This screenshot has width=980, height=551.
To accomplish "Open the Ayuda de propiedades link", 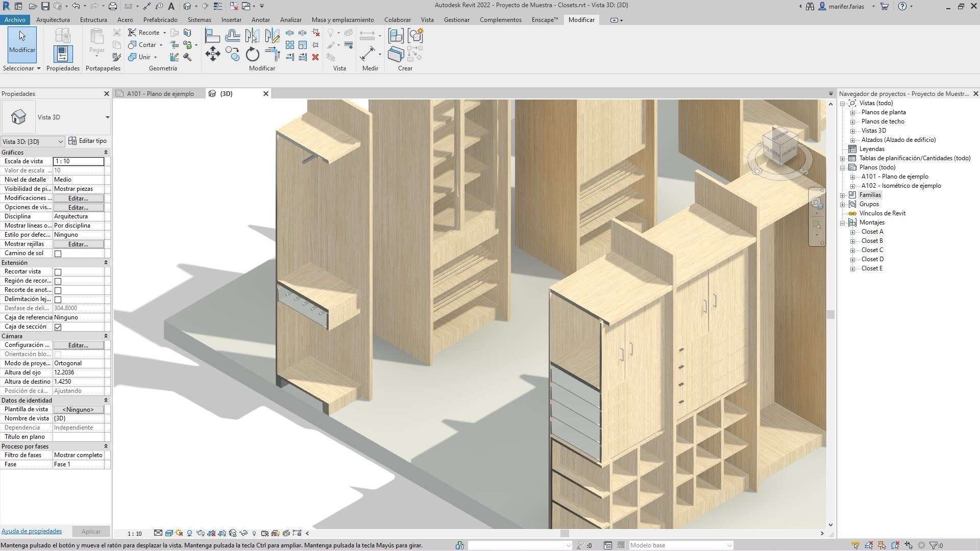I will [x=32, y=531].
